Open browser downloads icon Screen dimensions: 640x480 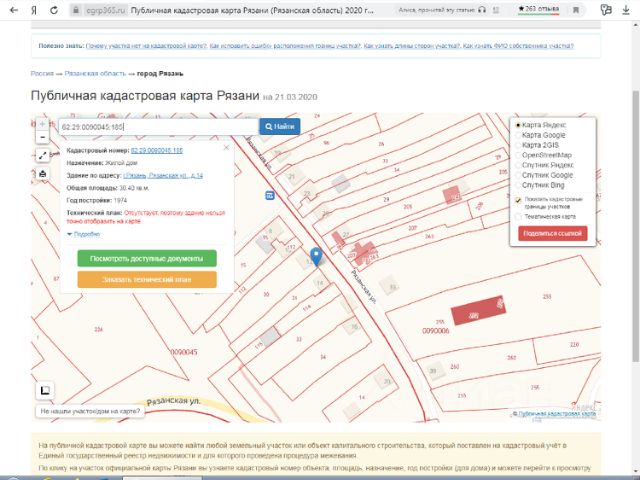(x=625, y=9)
